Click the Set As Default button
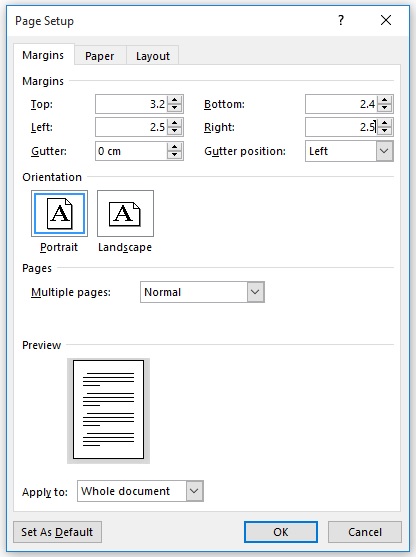 (x=57, y=532)
